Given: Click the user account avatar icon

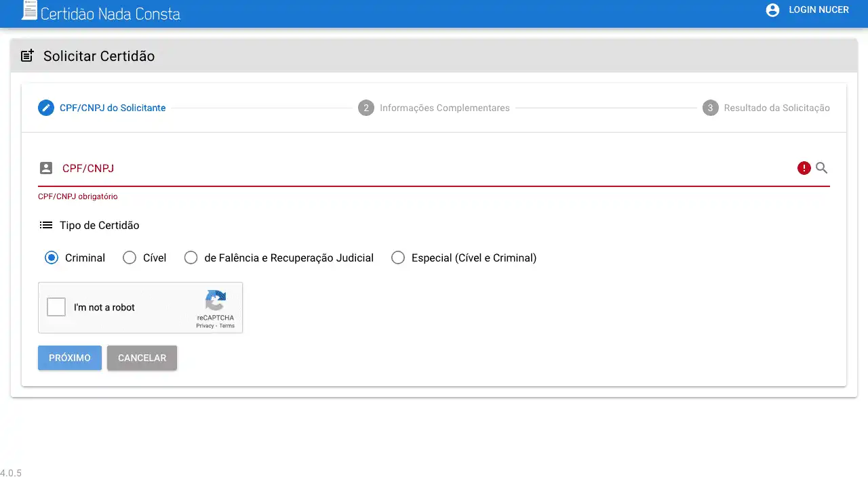Looking at the screenshot, I should tap(772, 10).
